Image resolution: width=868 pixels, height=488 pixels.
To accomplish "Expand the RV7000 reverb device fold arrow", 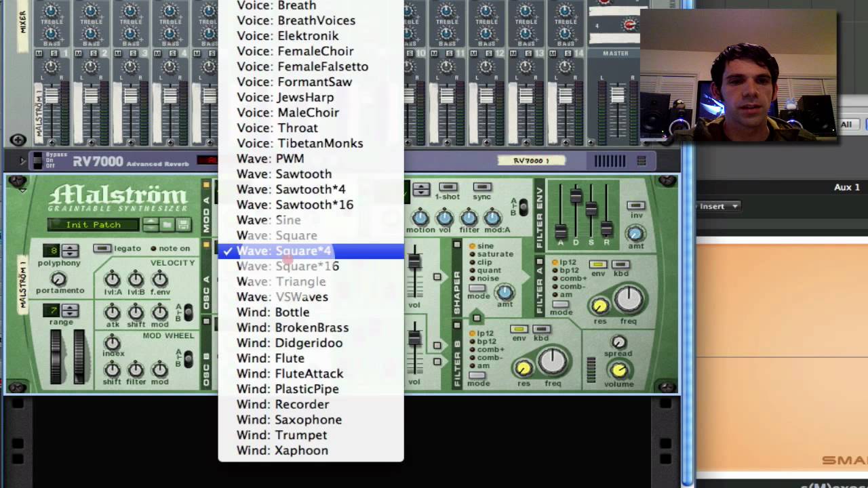I will coord(22,161).
